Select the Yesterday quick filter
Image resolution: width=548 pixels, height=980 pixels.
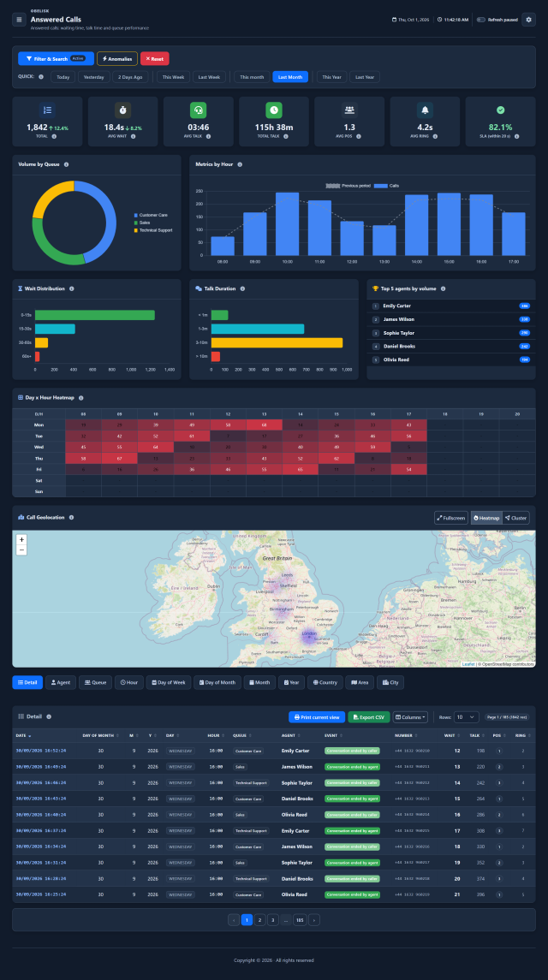point(94,77)
